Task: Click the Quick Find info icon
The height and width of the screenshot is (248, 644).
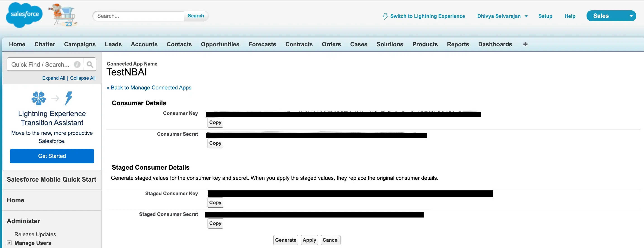Action: click(x=77, y=64)
